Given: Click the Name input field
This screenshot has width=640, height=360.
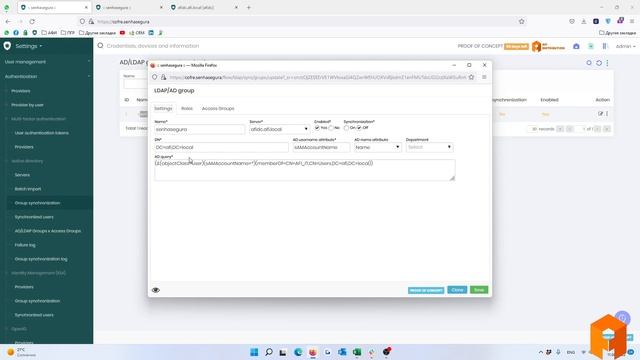Looking at the screenshot, I should pyautogui.click(x=200, y=129).
